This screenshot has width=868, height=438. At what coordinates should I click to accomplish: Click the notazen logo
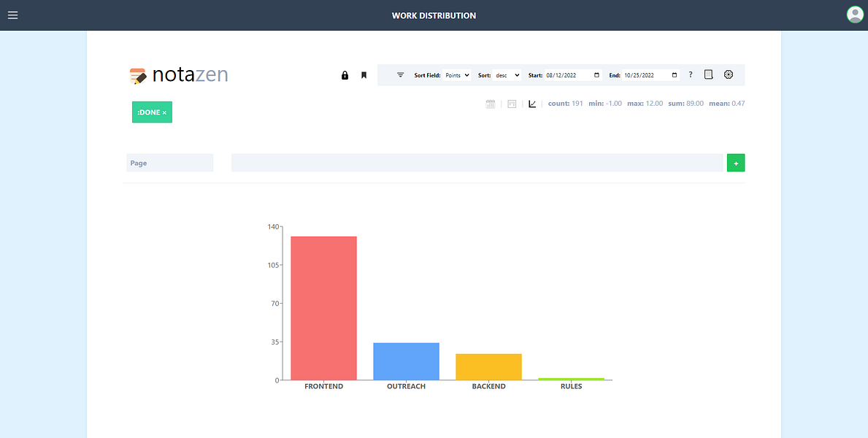point(179,75)
